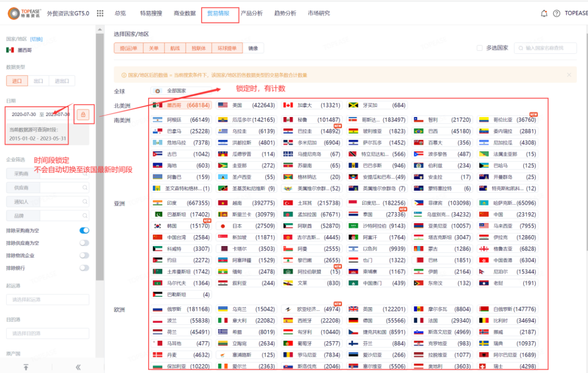The image size is (588, 373).
Task: Click search icon in 通知人 field
Action: (x=85, y=201)
